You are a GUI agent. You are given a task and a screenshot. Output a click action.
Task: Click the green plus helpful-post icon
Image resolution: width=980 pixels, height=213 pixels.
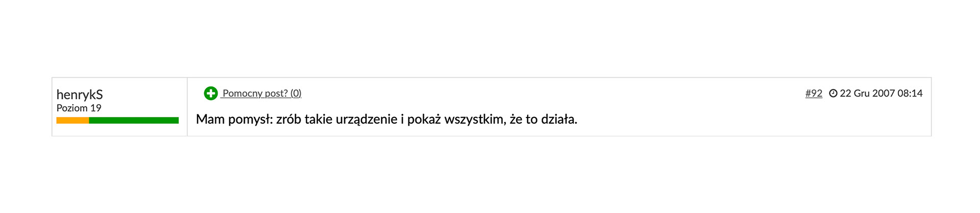(x=211, y=93)
